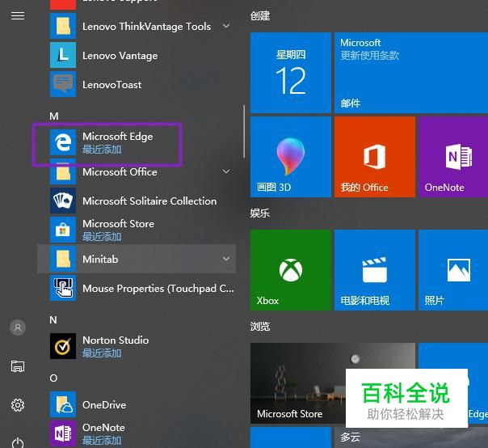Open the 照片 photos tile
This screenshot has width=488, height=448.
[x=453, y=270]
